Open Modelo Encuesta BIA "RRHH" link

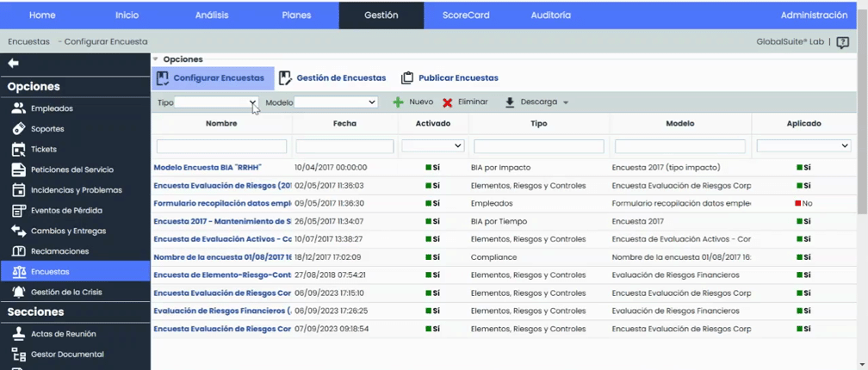207,167
